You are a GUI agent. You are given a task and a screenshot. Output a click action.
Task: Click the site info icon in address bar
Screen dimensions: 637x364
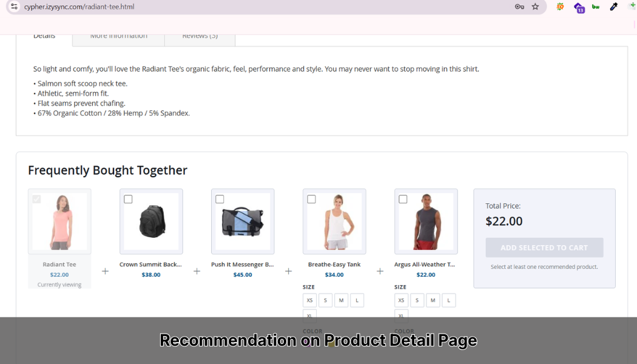(14, 7)
